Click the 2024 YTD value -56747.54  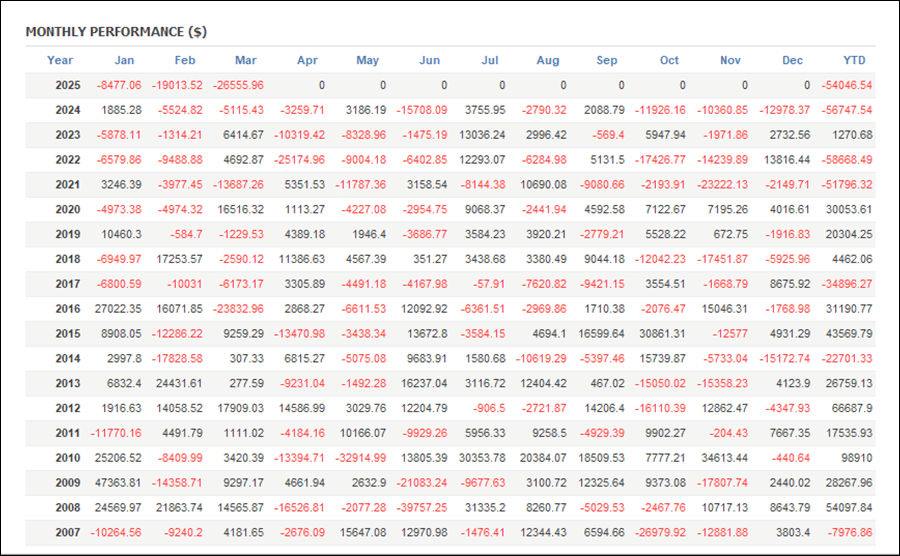coord(847,110)
